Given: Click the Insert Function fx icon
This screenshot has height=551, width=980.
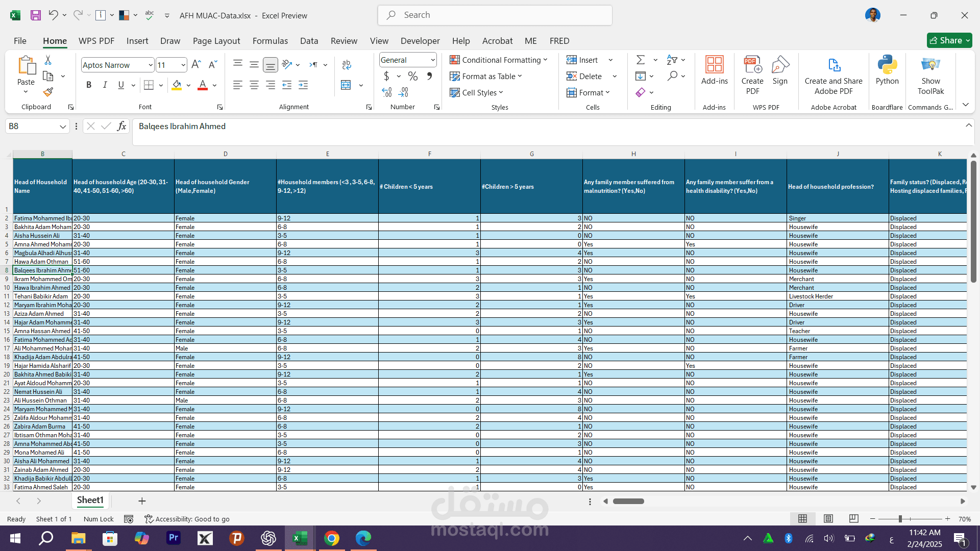Looking at the screenshot, I should [x=121, y=126].
